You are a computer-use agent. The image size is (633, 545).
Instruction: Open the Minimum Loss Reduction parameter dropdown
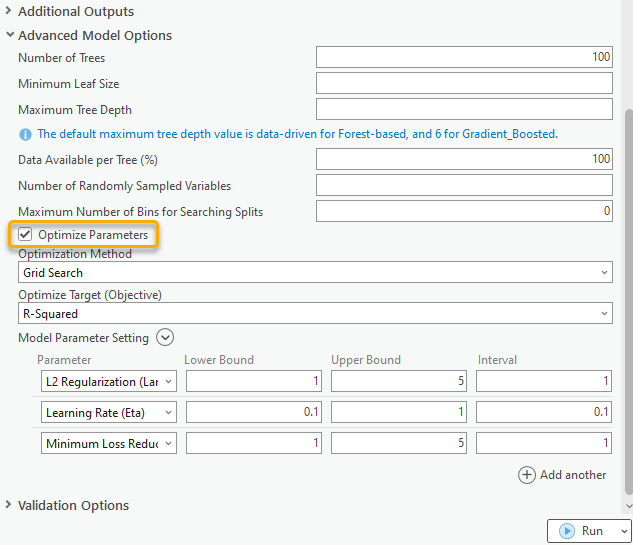[x=110, y=443]
